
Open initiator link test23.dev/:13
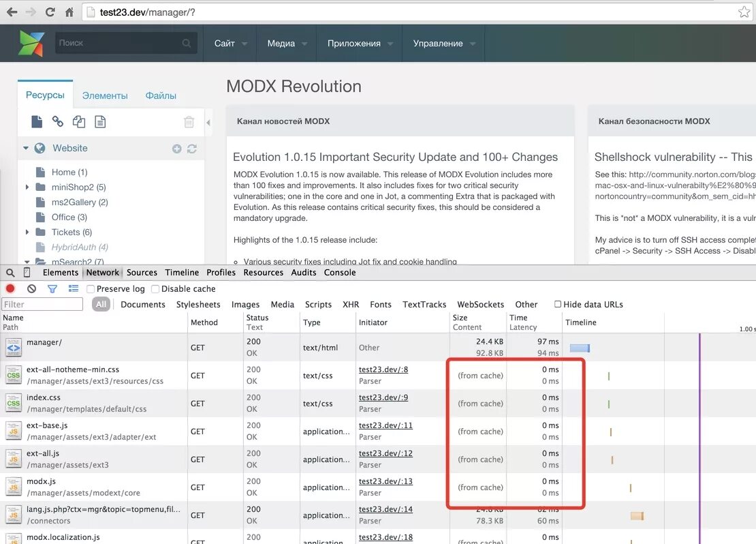click(x=385, y=482)
